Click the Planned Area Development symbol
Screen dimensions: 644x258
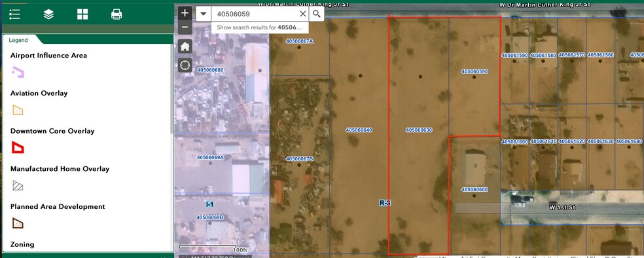18,223
